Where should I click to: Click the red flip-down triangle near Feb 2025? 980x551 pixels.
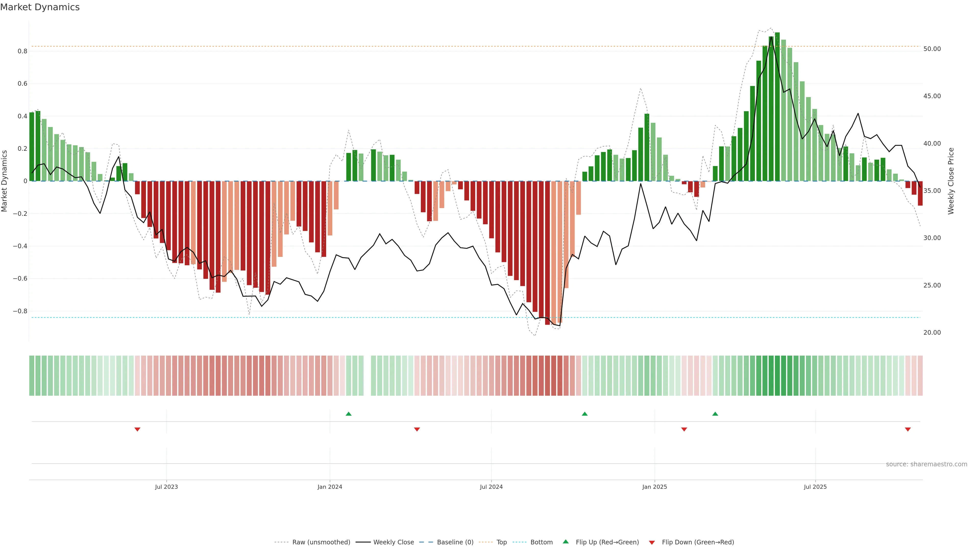(x=684, y=429)
